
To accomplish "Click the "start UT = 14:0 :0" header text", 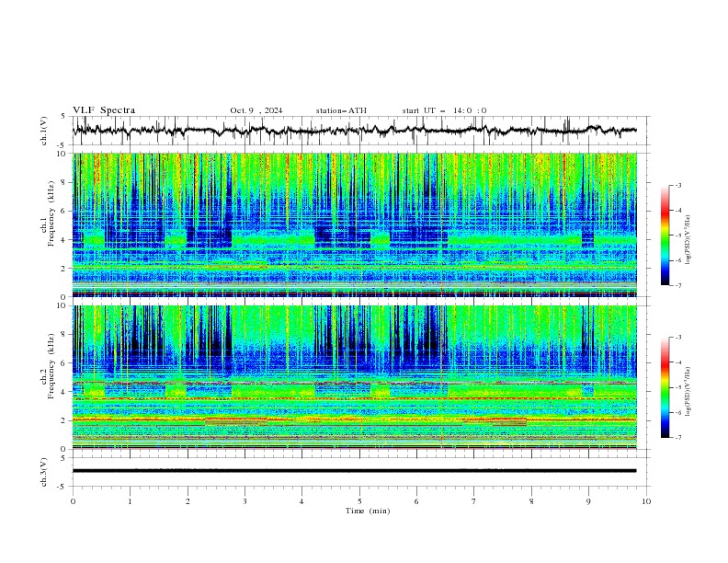I will pyautogui.click(x=444, y=110).
